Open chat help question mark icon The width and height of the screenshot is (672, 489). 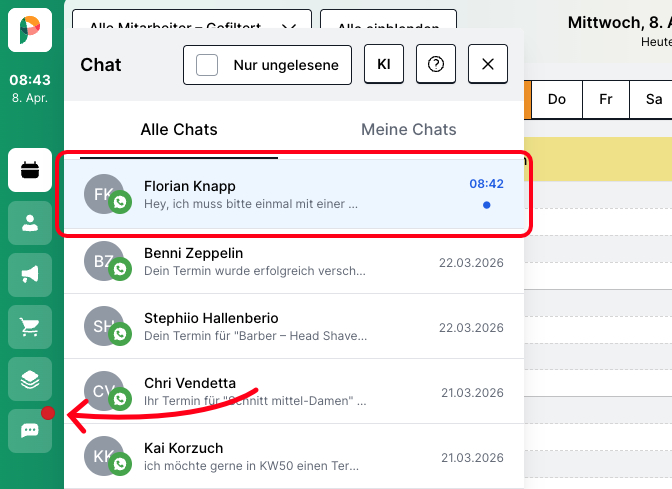pyautogui.click(x=436, y=64)
